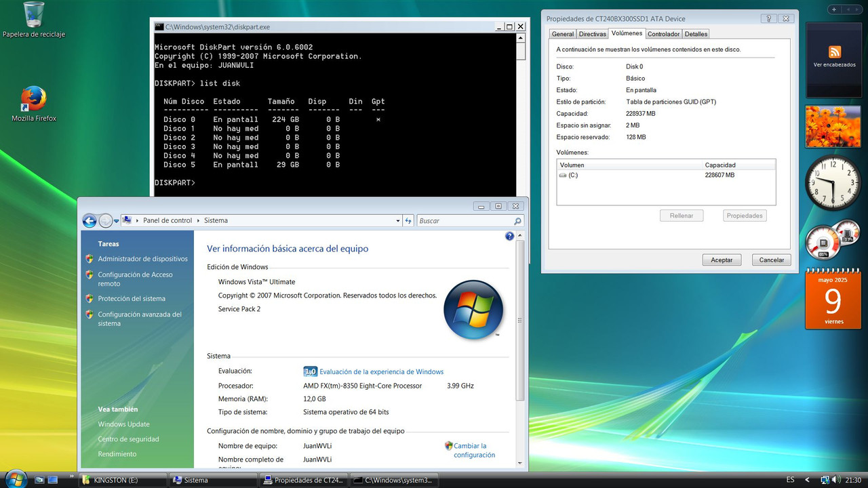This screenshot has height=488, width=868.
Task: Click the diskpart window title bar icon
Action: pos(159,27)
